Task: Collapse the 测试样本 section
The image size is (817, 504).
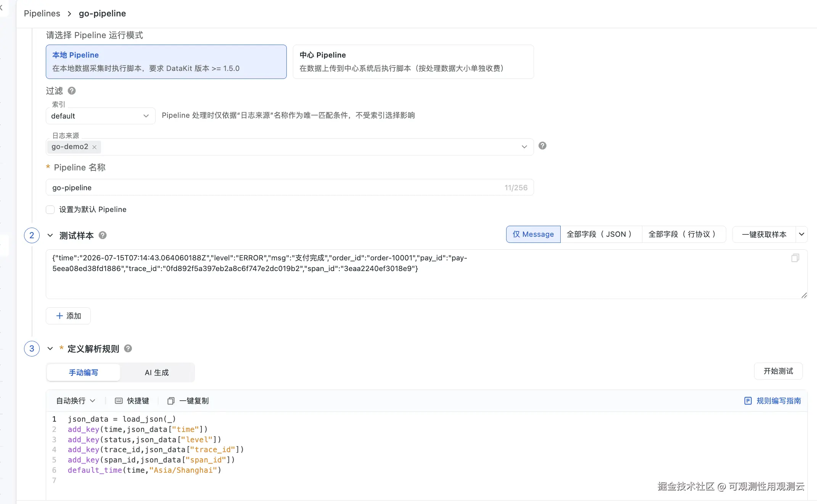Action: (x=50, y=235)
